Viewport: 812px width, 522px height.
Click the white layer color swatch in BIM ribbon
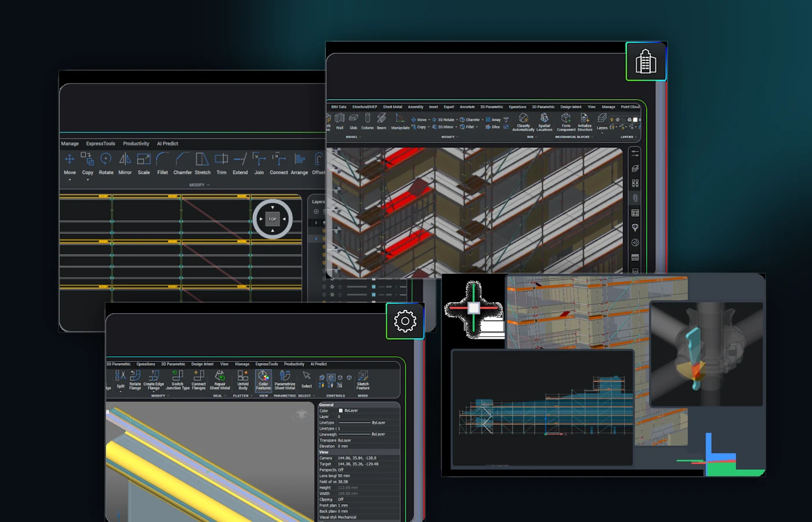635,119
